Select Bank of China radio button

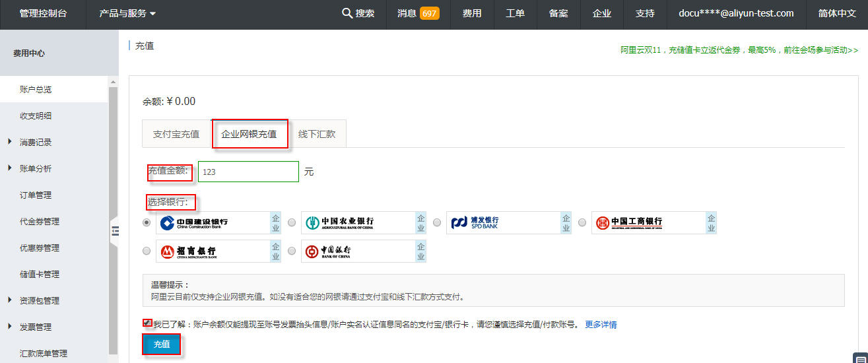click(x=292, y=251)
